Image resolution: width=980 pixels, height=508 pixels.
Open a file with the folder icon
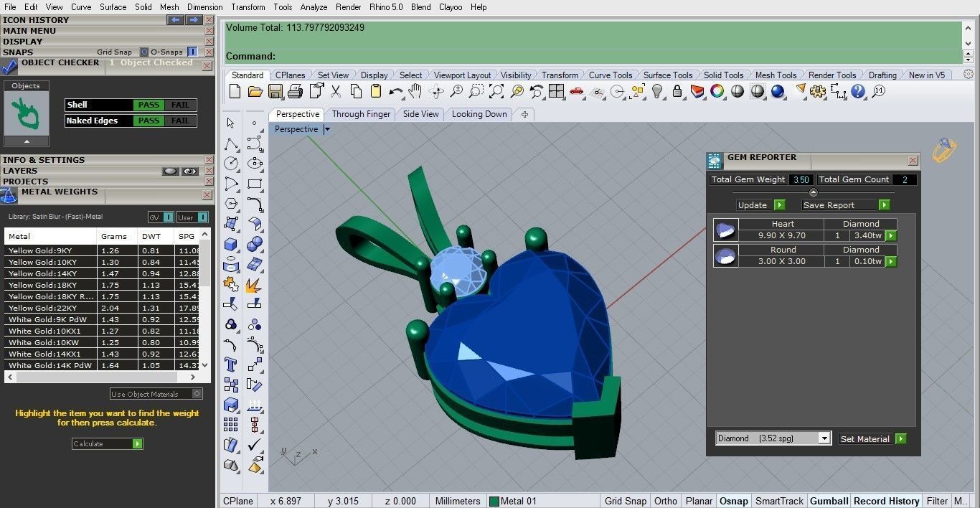[255, 91]
